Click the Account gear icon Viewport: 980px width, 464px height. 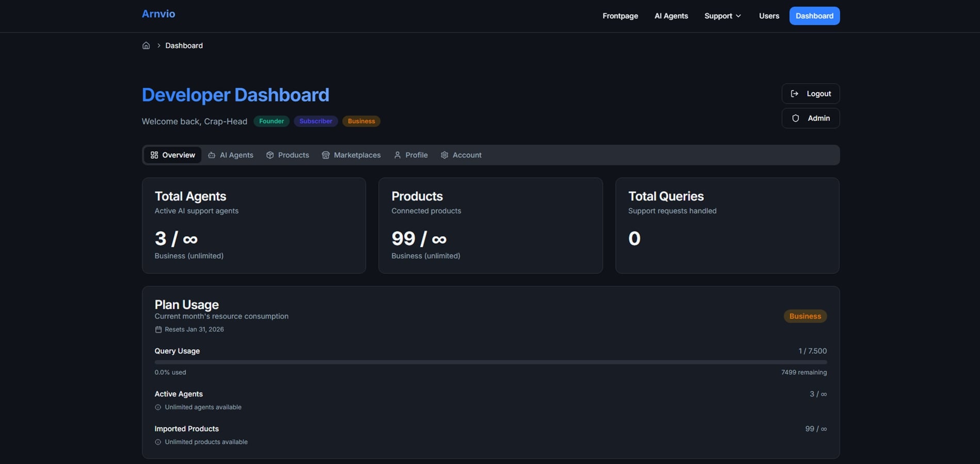[x=445, y=155]
